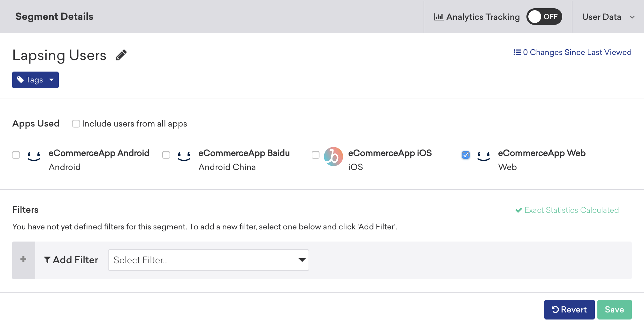Toggle Analytics Tracking switch on

544,17
